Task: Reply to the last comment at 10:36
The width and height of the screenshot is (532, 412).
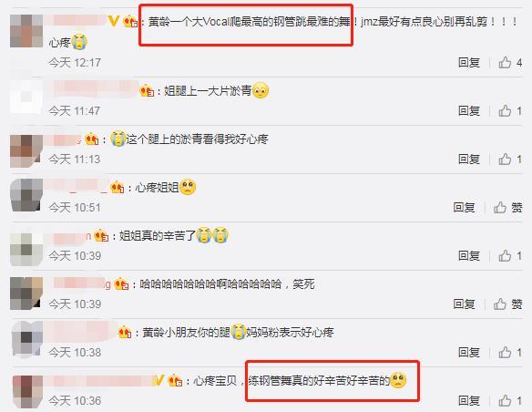Action: pyautogui.click(x=469, y=401)
